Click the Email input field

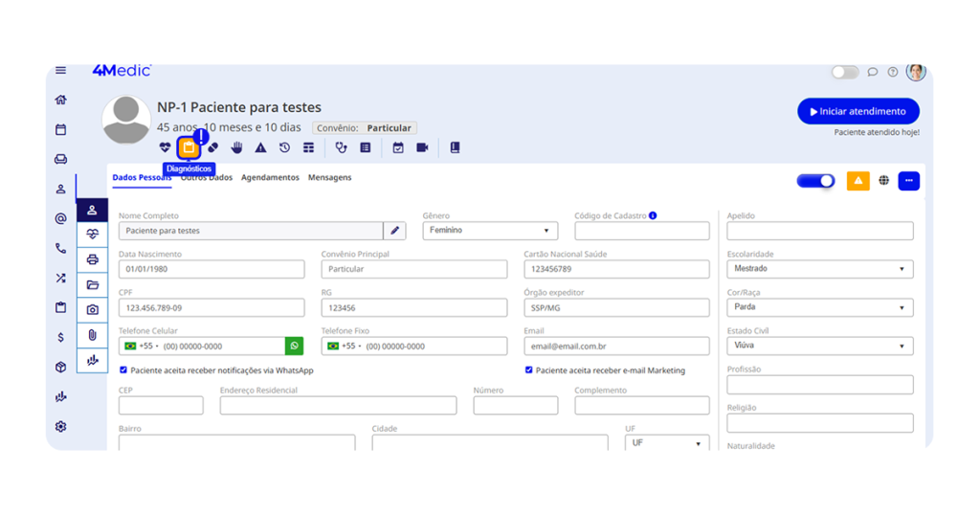point(616,346)
